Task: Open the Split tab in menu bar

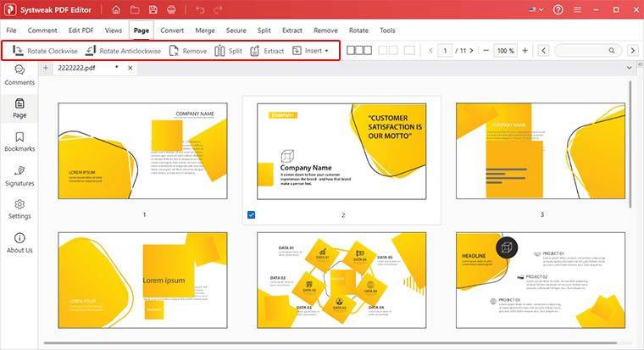Action: (x=264, y=31)
